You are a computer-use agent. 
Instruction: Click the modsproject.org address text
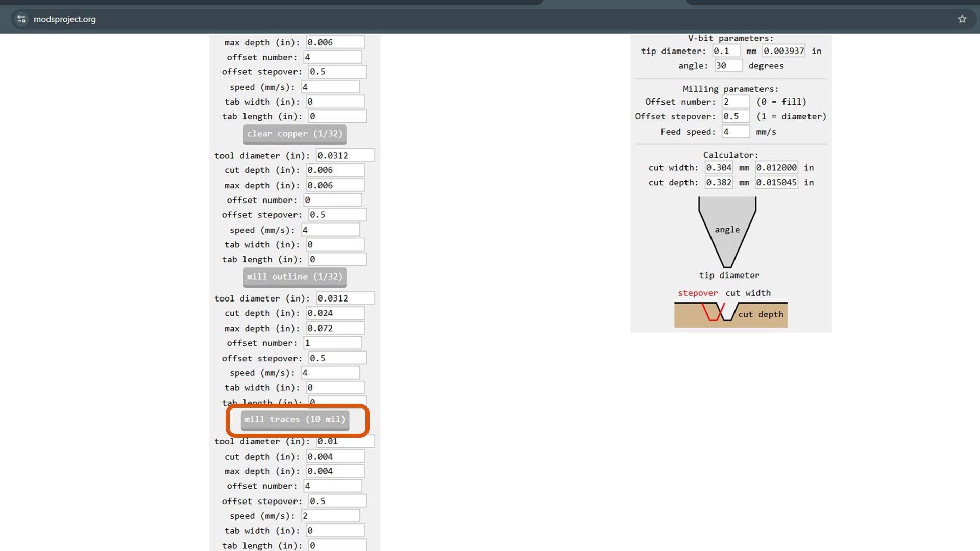click(x=65, y=19)
